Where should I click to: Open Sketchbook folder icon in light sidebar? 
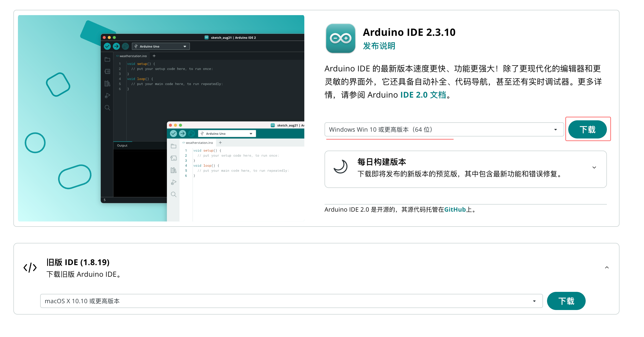[174, 146]
